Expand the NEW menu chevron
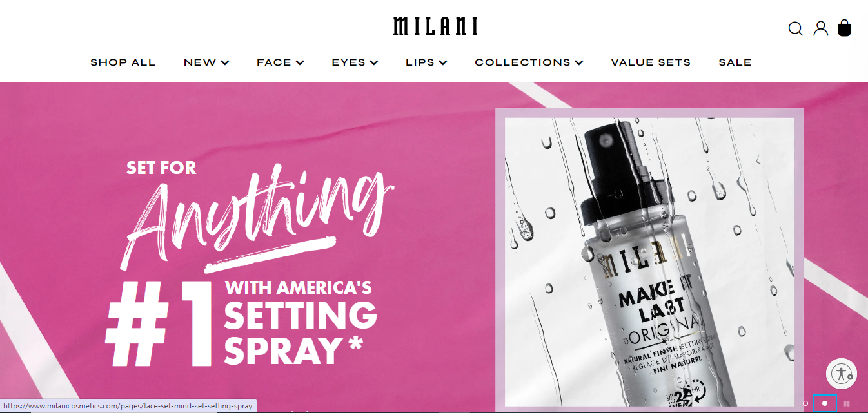The image size is (868, 413). pyautogui.click(x=224, y=62)
